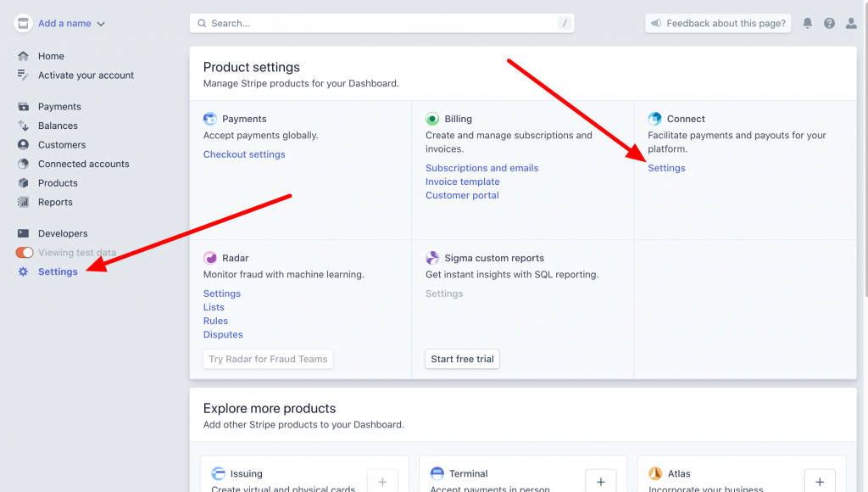Click Sigma Settings link
This screenshot has width=868, height=492.
coord(444,294)
